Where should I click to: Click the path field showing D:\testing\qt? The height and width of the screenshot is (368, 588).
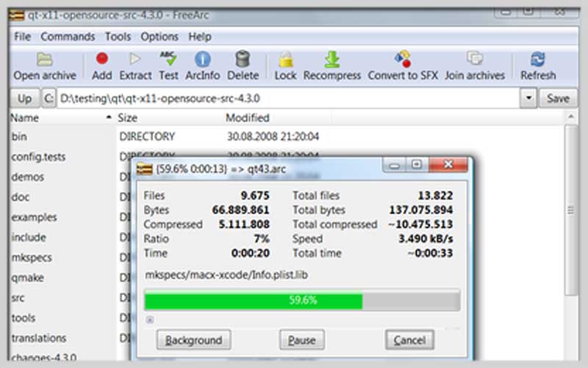(x=288, y=99)
